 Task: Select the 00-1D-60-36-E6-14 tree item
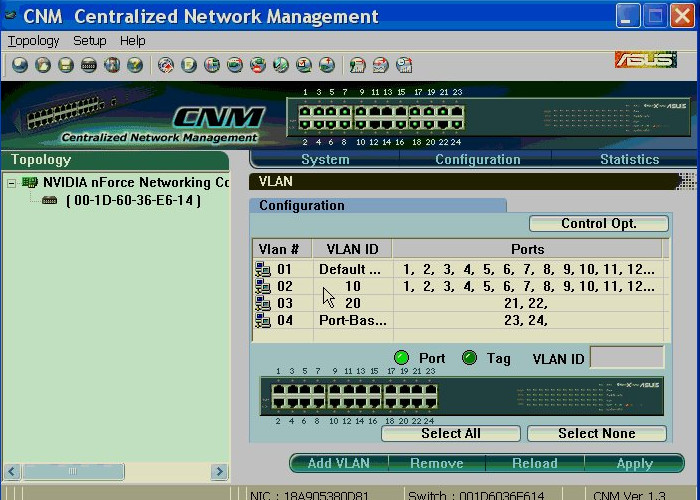pos(133,200)
